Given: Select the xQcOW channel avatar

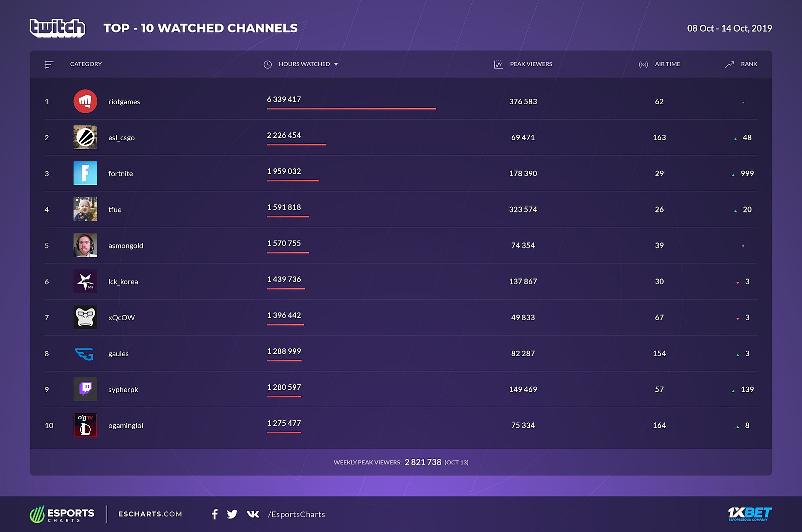Looking at the screenshot, I should 85,317.
